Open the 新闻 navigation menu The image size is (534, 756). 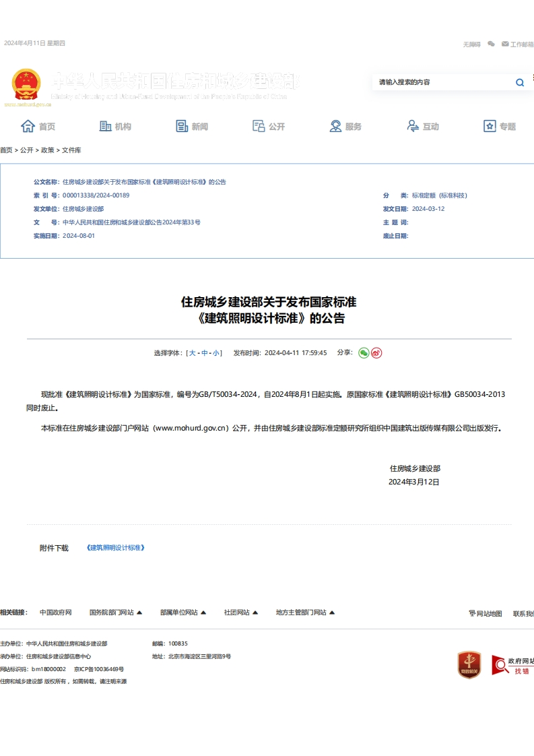192,127
